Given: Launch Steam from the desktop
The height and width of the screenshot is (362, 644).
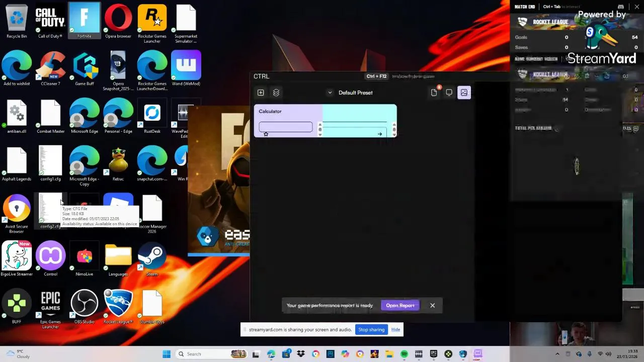Looking at the screenshot, I should pos(152,259).
